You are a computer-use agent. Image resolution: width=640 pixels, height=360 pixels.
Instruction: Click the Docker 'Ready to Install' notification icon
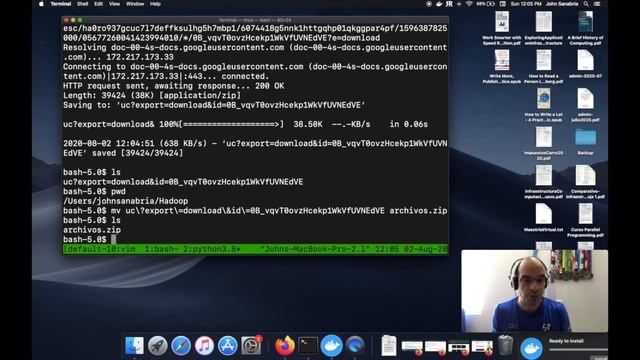531,348
